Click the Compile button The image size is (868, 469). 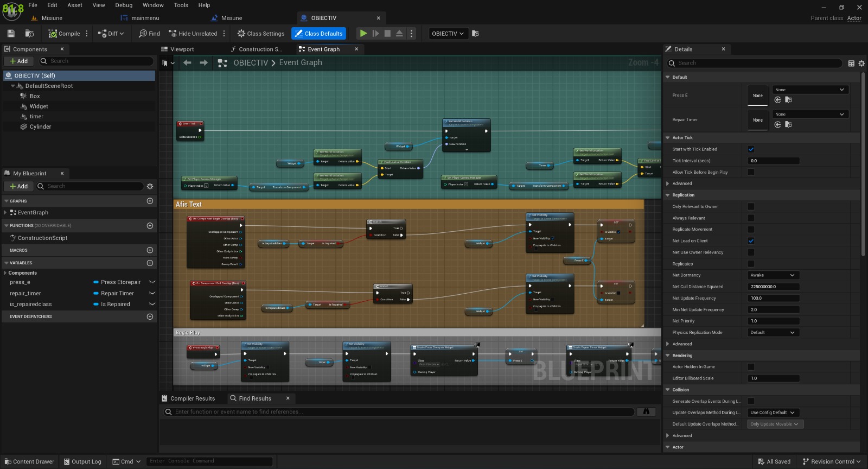(65, 34)
